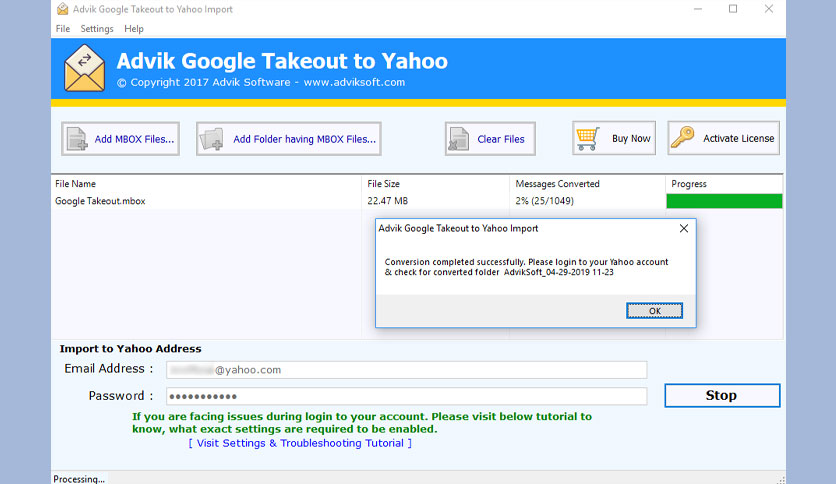
Task: Click the Stop button
Action: [x=722, y=396]
